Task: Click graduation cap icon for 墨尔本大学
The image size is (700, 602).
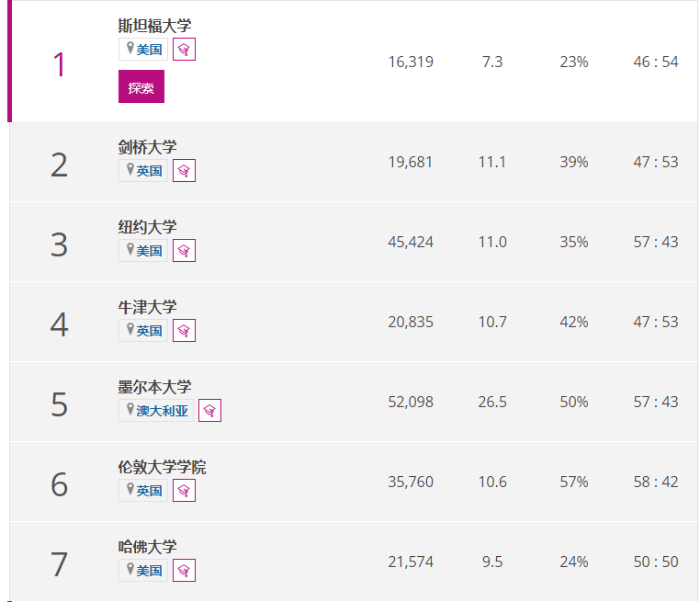Action: point(209,411)
